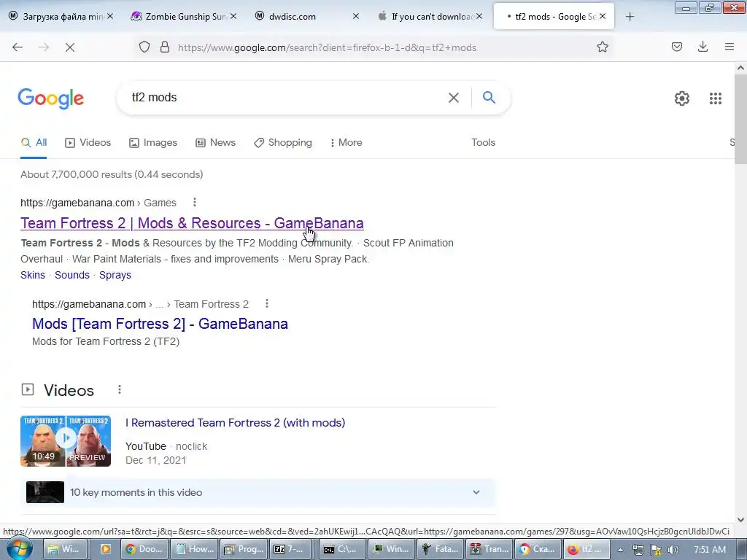Save page to Pocket
Viewport: 747px width, 560px height.
676,47
